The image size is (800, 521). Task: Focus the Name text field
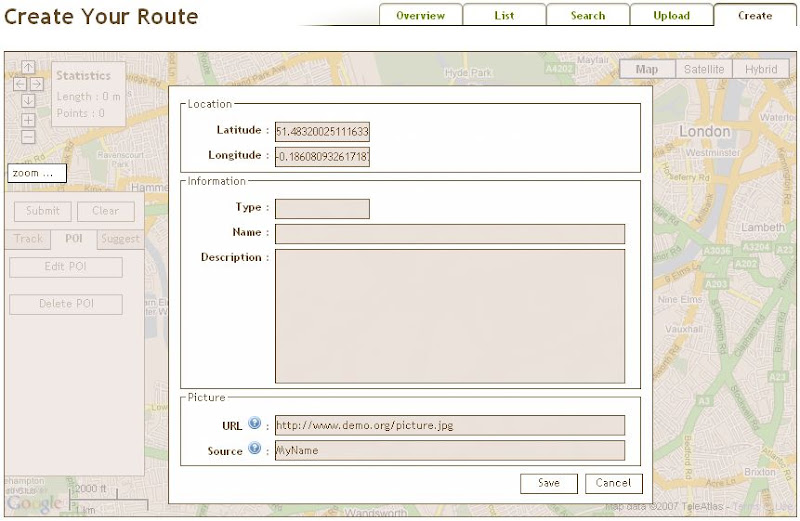click(x=449, y=234)
